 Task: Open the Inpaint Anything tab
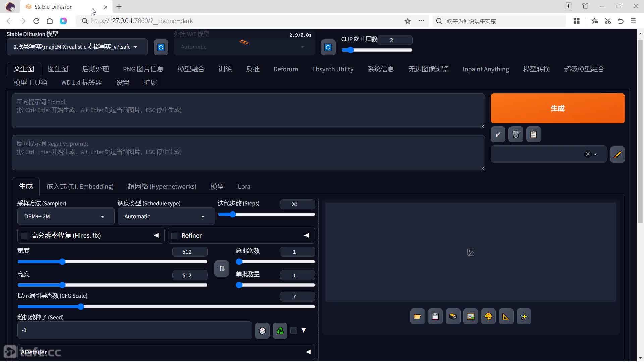486,69
